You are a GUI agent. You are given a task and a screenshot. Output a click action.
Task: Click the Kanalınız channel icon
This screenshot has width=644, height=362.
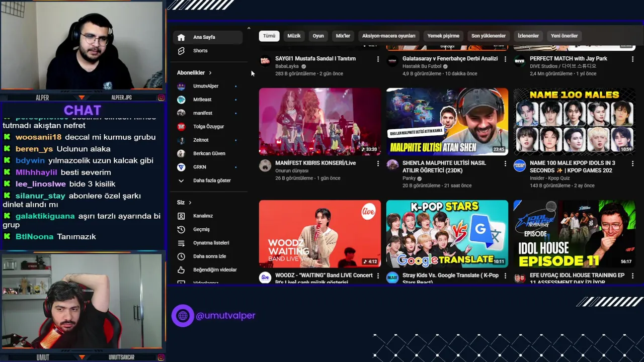181,216
